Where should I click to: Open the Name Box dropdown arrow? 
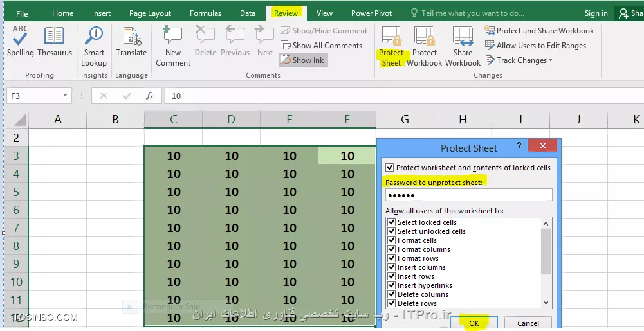[65, 96]
